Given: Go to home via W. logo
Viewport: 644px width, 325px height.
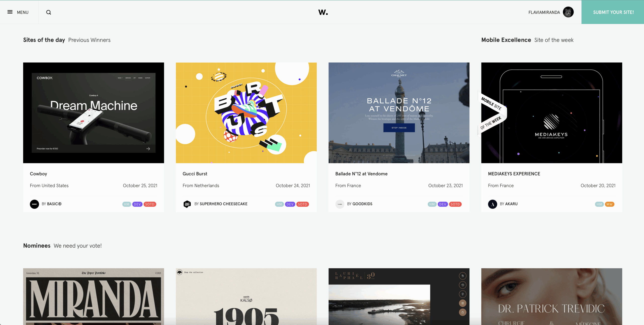Looking at the screenshot, I should [323, 12].
